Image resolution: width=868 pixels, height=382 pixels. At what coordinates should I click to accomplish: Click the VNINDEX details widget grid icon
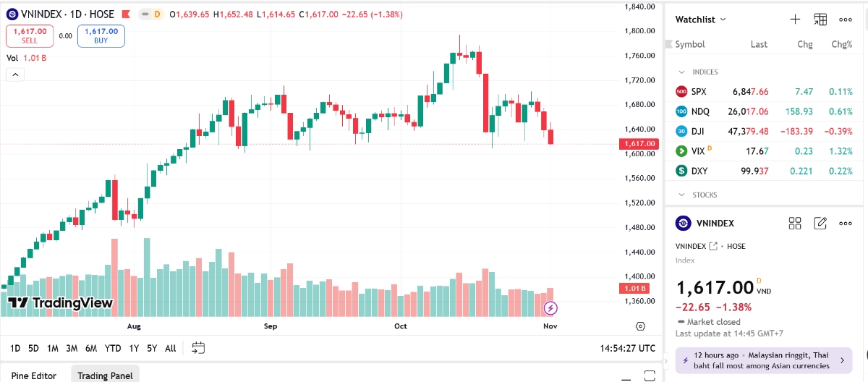pyautogui.click(x=795, y=224)
